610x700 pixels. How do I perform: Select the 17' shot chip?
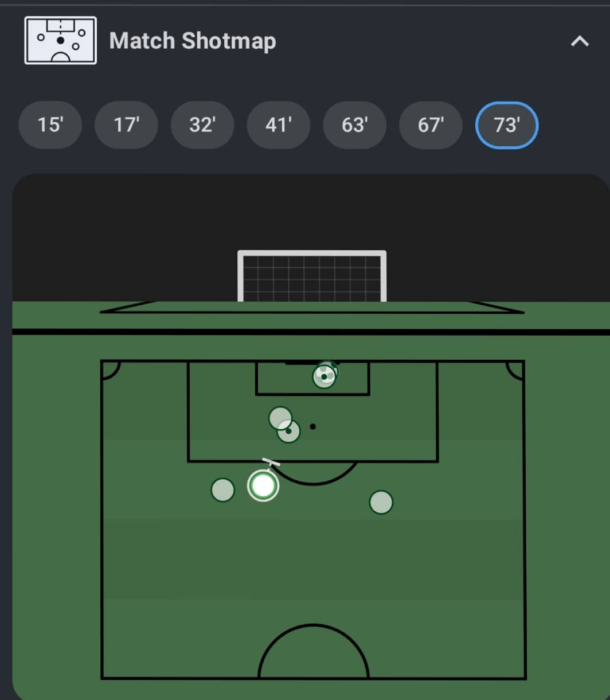pyautogui.click(x=126, y=125)
